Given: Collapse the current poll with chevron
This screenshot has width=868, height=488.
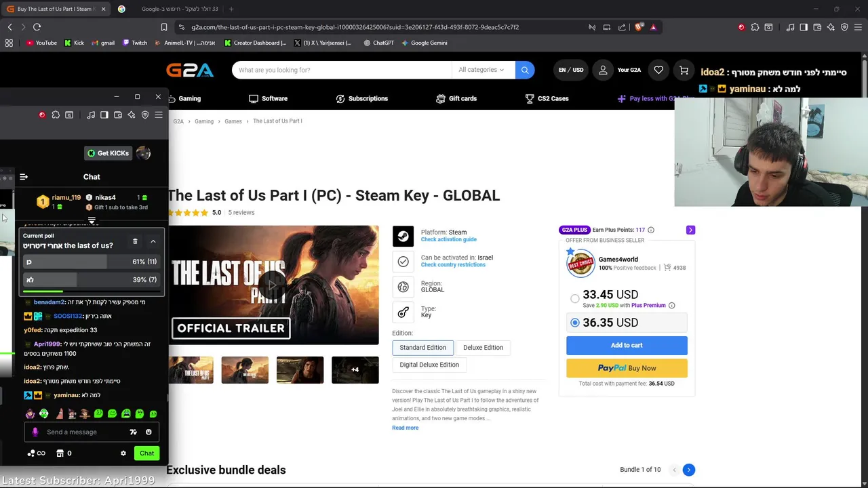Looking at the screenshot, I should pyautogui.click(x=153, y=241).
